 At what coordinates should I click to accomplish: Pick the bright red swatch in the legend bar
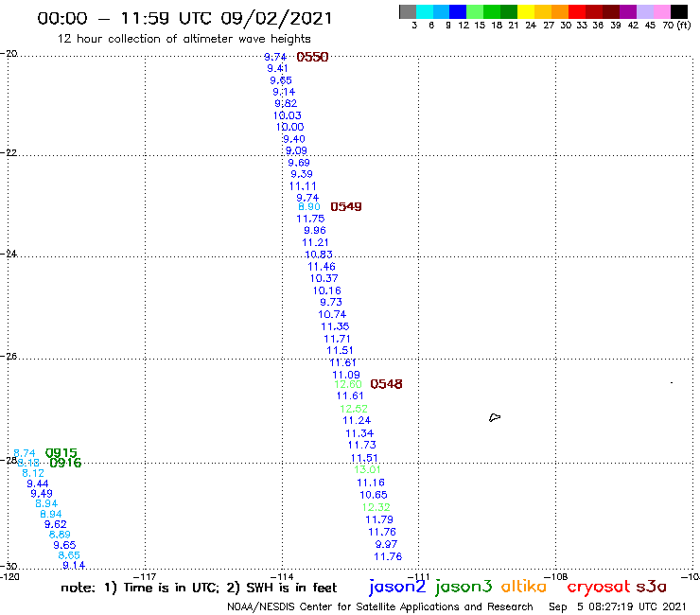click(x=577, y=11)
